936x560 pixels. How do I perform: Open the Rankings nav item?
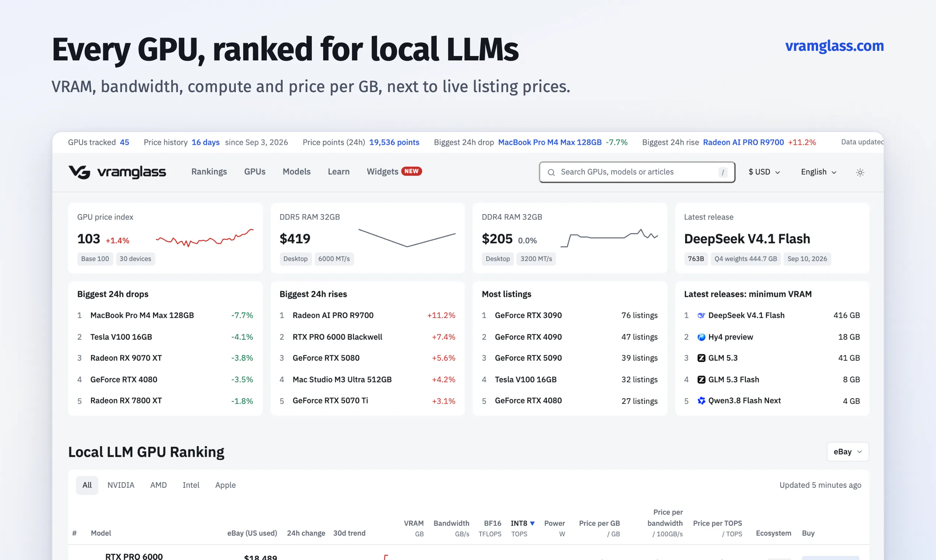[x=209, y=172]
